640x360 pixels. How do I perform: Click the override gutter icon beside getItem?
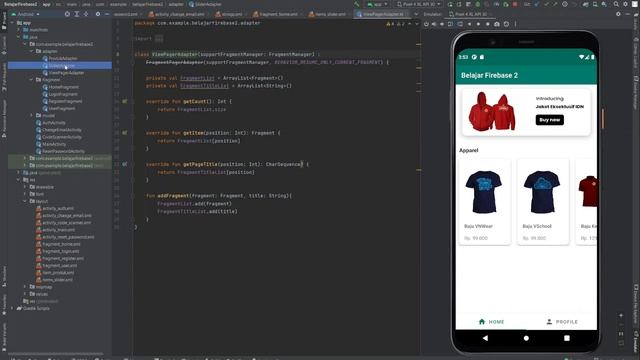pyautogui.click(x=124, y=133)
